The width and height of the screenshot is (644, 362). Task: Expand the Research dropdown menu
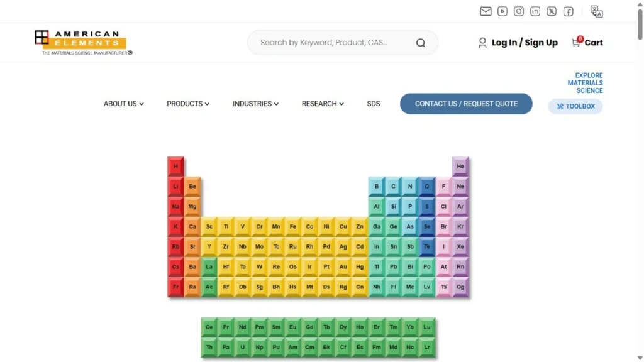323,104
